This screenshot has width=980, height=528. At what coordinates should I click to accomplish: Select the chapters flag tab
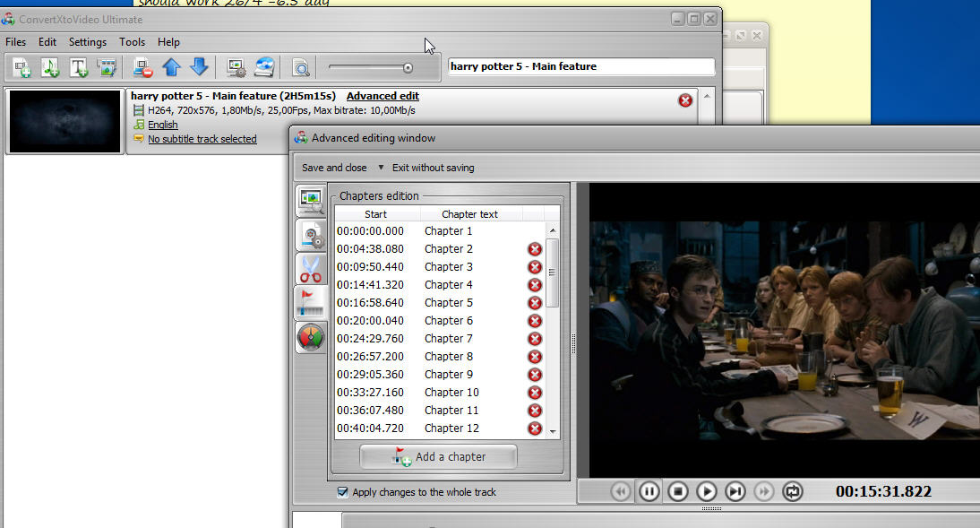pos(311,303)
